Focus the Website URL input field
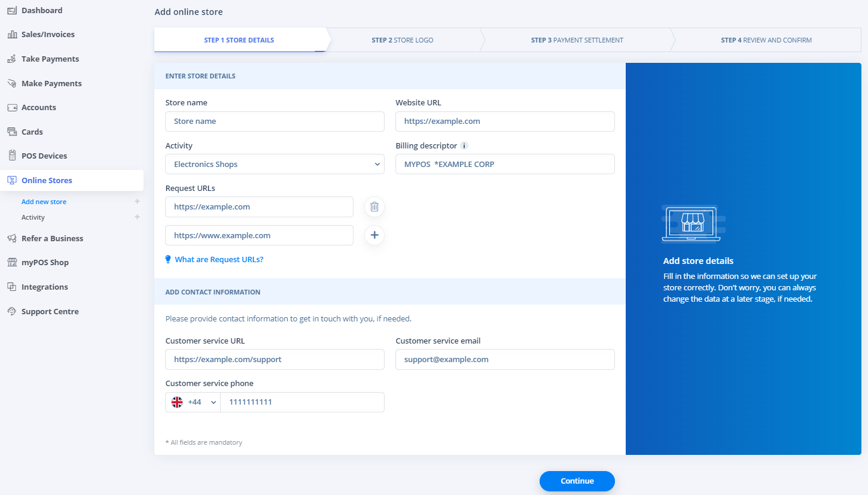The width and height of the screenshot is (868, 495). click(x=505, y=122)
